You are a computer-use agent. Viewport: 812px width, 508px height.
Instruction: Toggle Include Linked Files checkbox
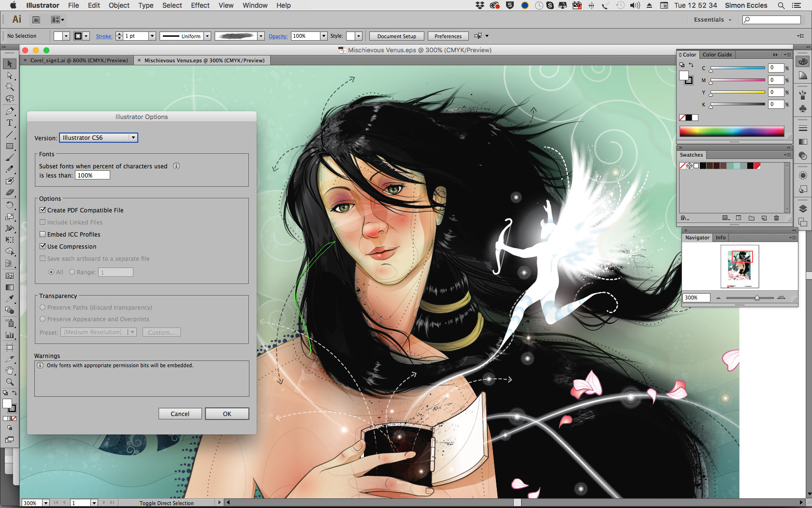43,222
